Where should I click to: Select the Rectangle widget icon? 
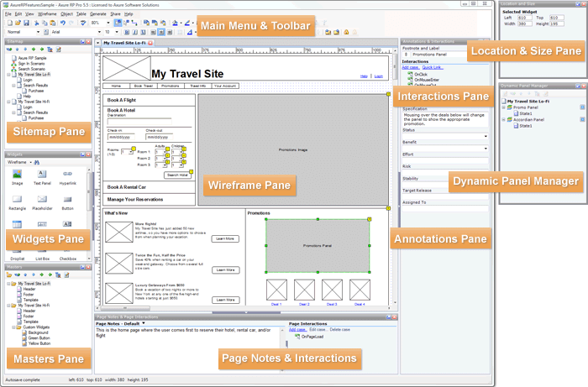(x=18, y=199)
